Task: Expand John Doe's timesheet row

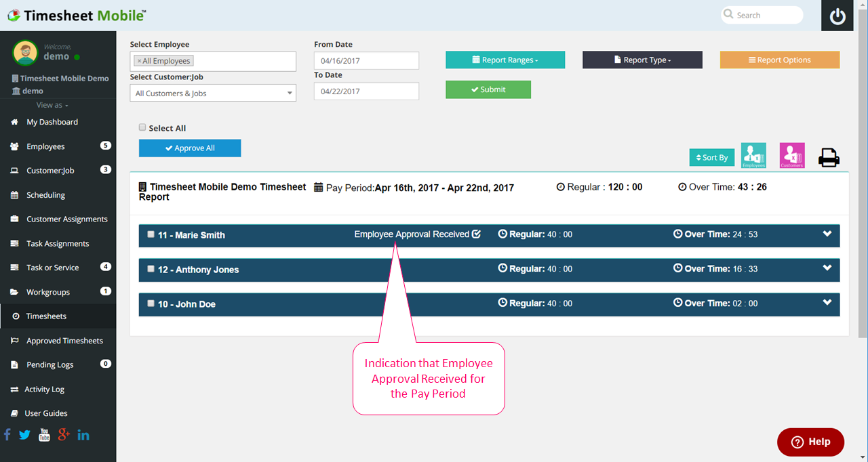Action: 827,303
